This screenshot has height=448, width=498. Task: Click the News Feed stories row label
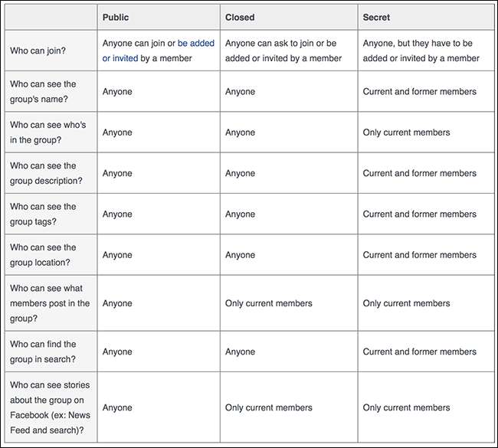coord(49,407)
